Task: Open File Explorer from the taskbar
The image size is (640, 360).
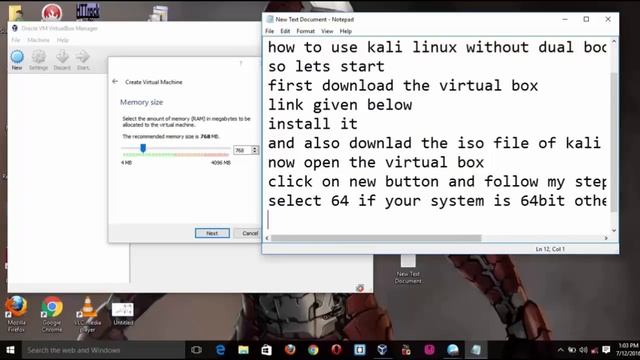Action: 244,350
